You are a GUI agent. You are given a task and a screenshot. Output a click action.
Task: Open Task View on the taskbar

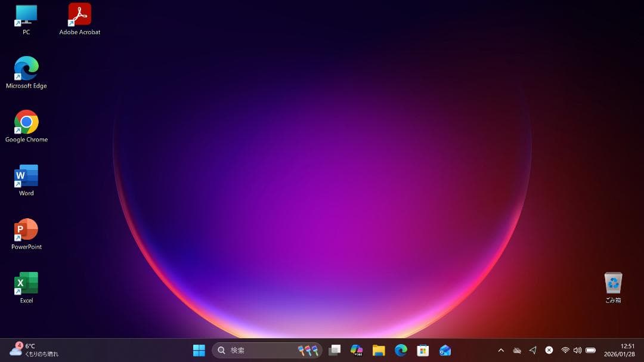click(335, 350)
